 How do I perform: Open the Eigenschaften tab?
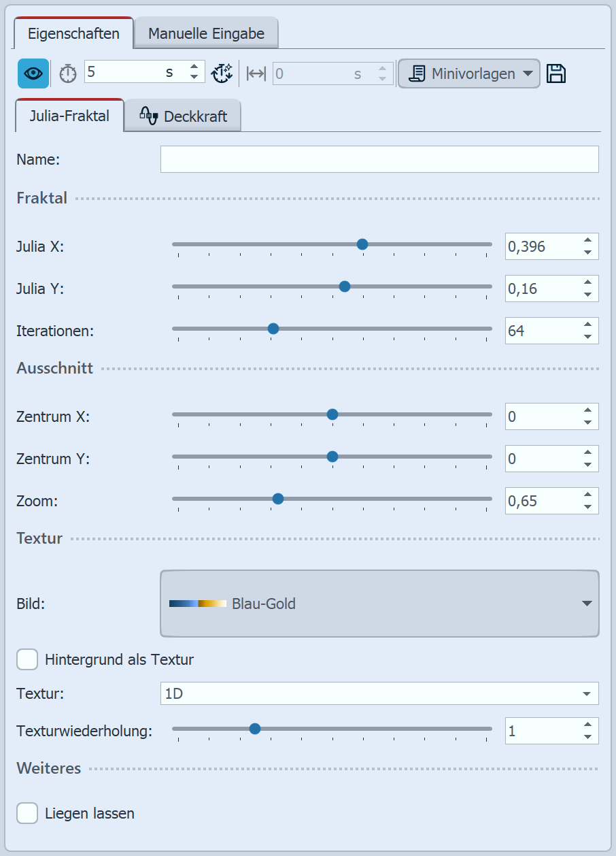(73, 33)
